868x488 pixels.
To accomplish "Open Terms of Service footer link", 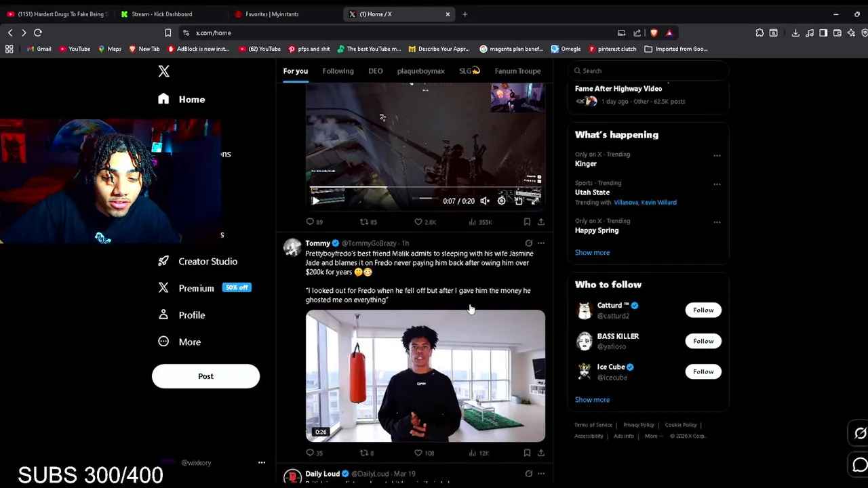I will point(593,425).
